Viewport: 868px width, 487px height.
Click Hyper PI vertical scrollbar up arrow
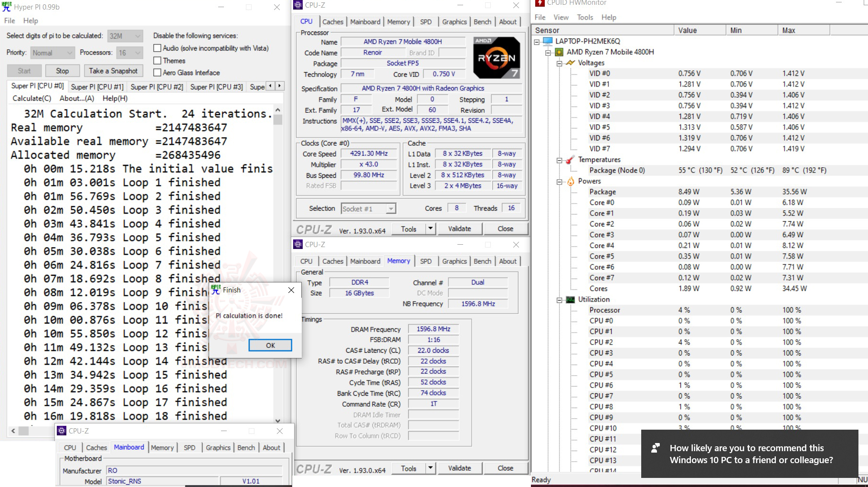(x=278, y=110)
